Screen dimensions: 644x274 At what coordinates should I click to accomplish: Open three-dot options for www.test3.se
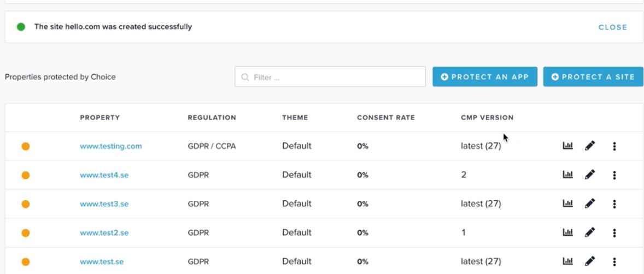pyautogui.click(x=614, y=204)
